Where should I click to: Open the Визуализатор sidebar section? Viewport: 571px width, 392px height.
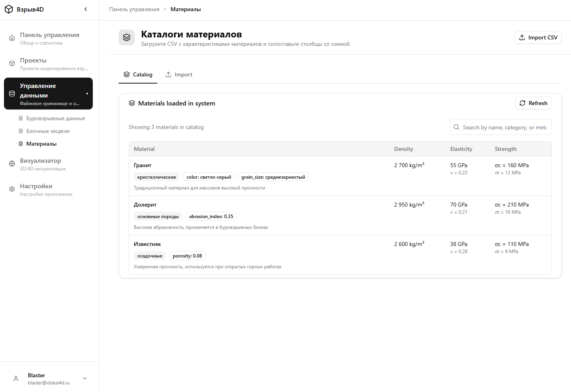pos(48,164)
